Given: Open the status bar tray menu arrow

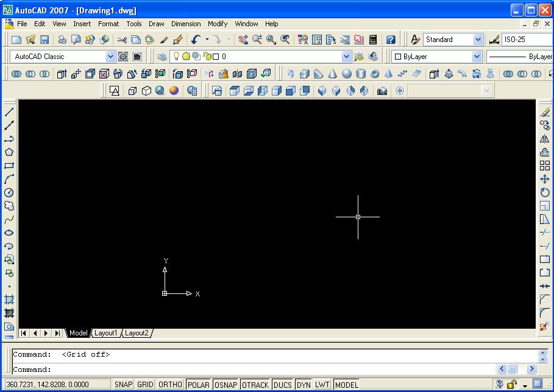Looking at the screenshot, I should click(x=525, y=386).
